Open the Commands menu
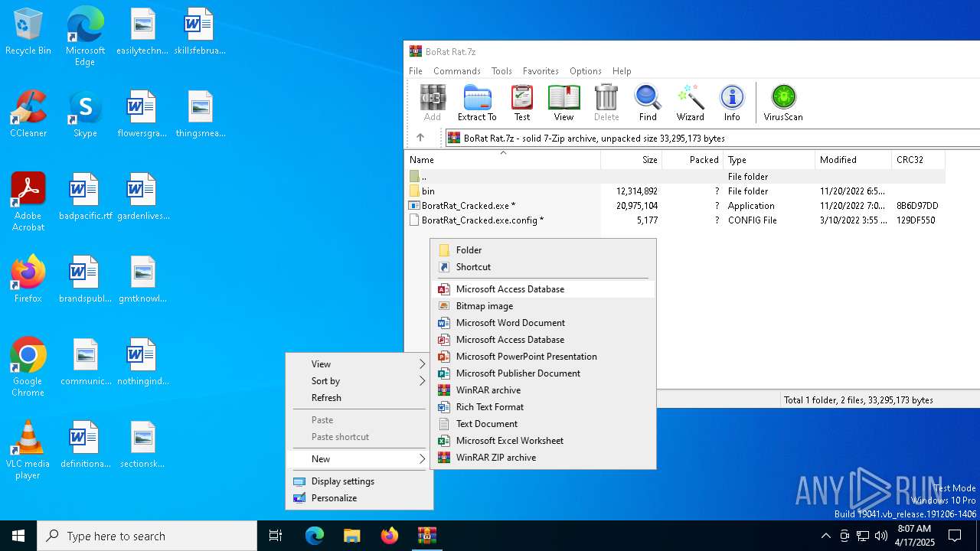The width and height of the screenshot is (980, 551). 457,70
